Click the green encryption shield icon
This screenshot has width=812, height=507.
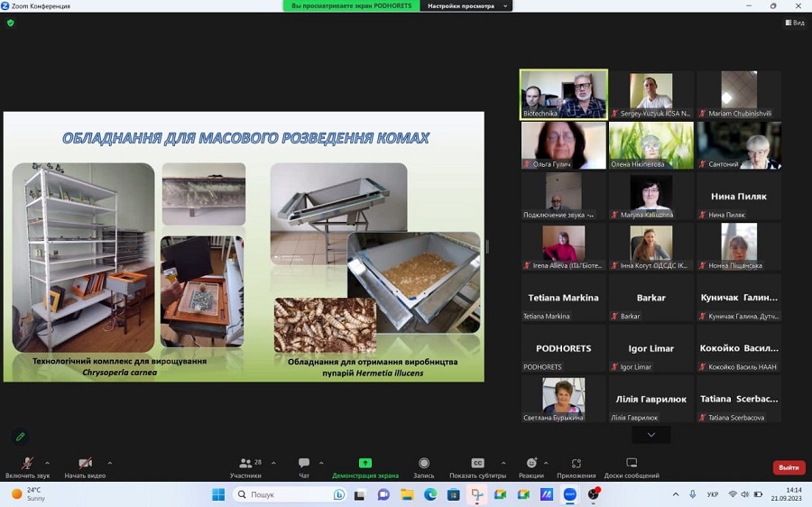pos(11,23)
